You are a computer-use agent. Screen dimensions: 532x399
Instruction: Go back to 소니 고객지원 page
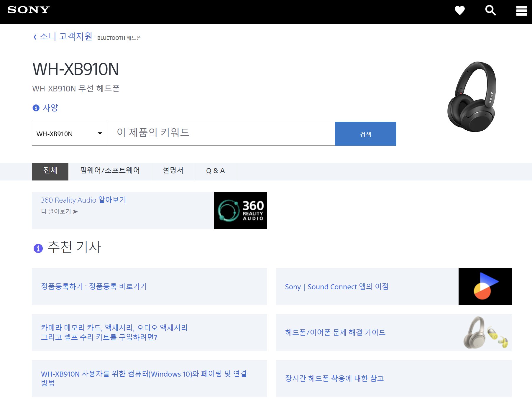coord(66,36)
